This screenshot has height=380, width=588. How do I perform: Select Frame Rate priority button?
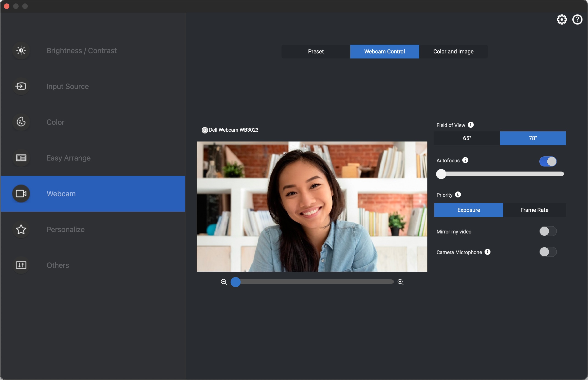tap(534, 210)
